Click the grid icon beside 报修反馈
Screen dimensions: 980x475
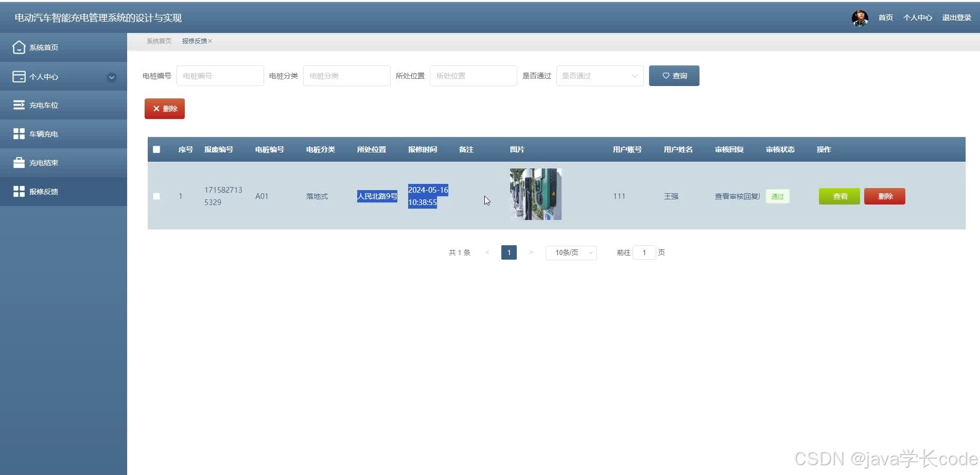19,192
